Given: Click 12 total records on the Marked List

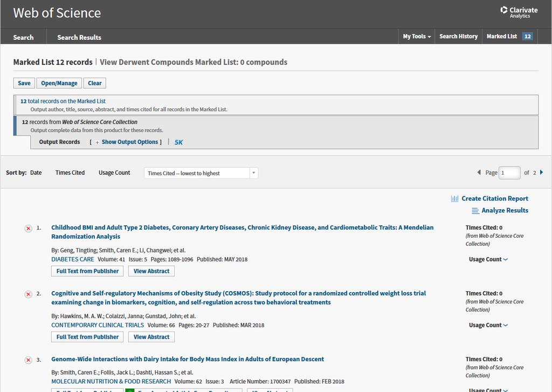Looking at the screenshot, I should pyautogui.click(x=63, y=101).
